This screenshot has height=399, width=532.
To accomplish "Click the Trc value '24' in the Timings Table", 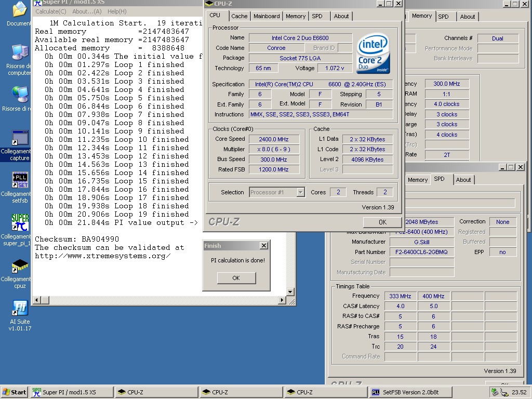I will click(434, 347).
